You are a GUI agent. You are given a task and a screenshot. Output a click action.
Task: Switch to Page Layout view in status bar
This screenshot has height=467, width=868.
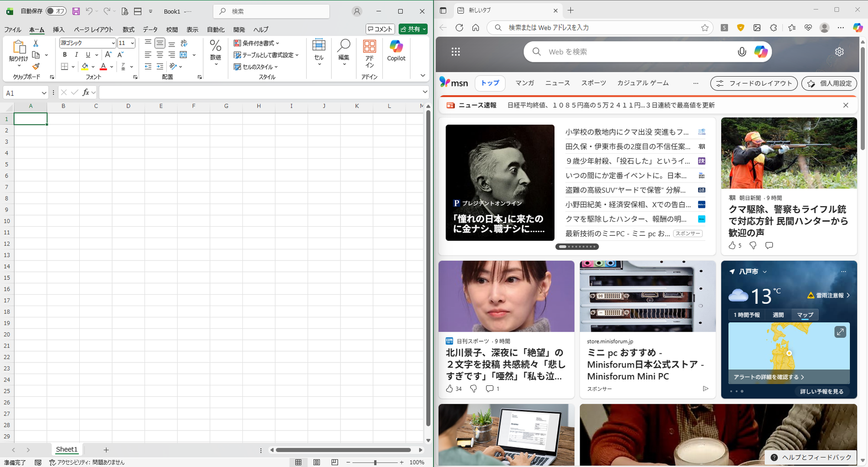(317, 462)
